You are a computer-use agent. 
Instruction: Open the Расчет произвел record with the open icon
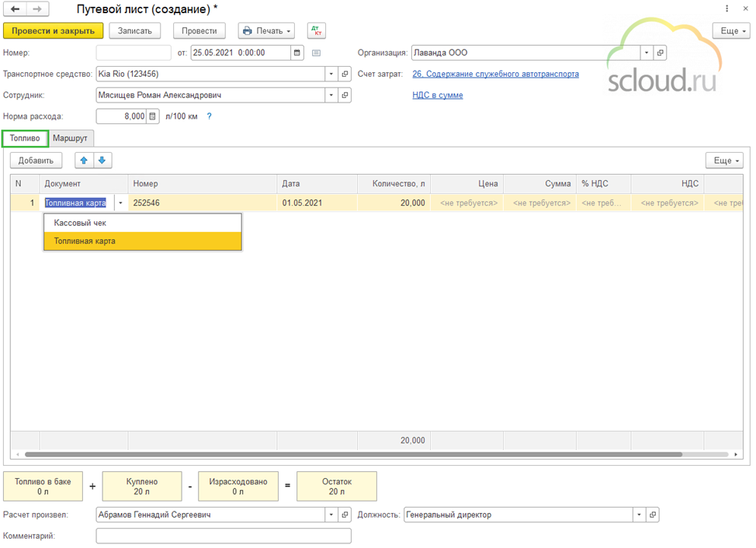(345, 515)
